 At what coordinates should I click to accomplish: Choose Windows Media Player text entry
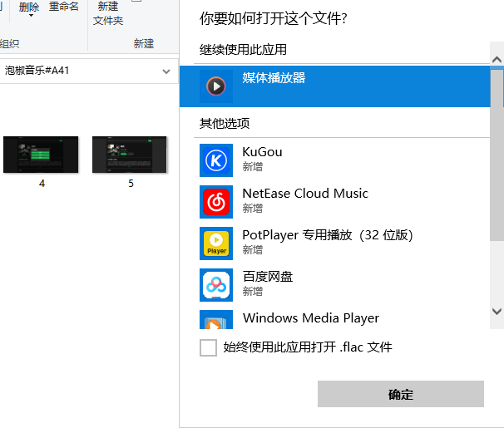(x=311, y=317)
